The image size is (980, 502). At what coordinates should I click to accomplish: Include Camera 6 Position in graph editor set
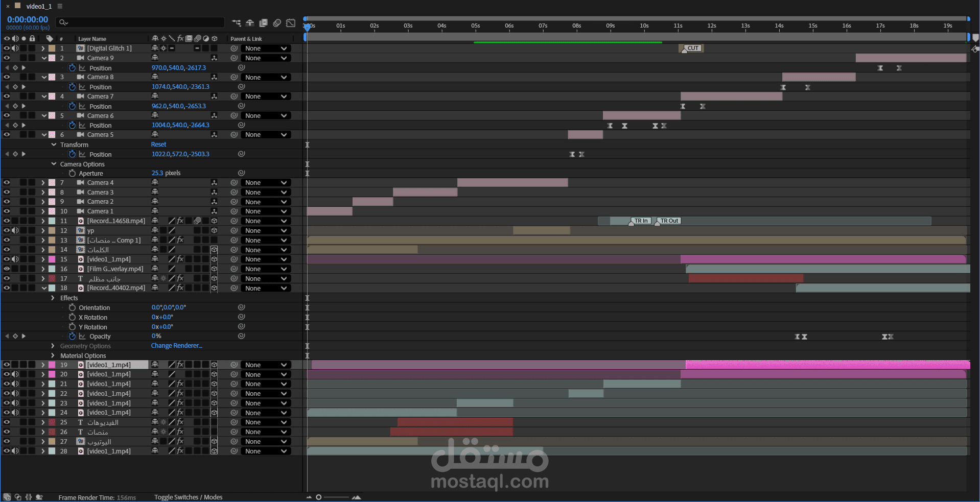tap(82, 125)
